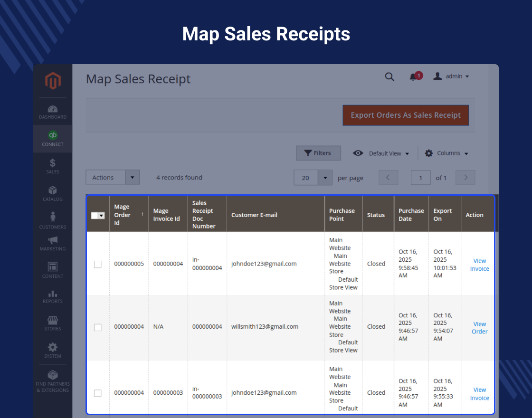This screenshot has height=418, width=532.
Task: Open the notifications bell
Action: pyautogui.click(x=415, y=76)
